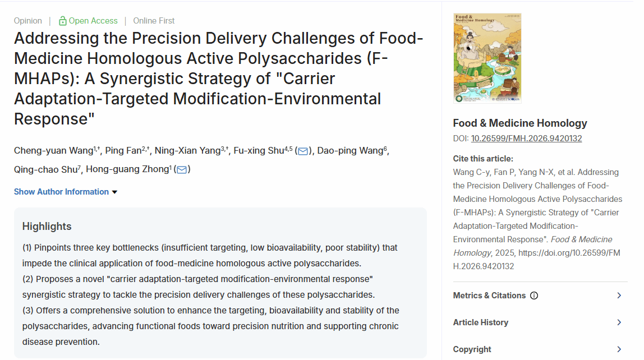Click the Online First label

click(x=154, y=21)
